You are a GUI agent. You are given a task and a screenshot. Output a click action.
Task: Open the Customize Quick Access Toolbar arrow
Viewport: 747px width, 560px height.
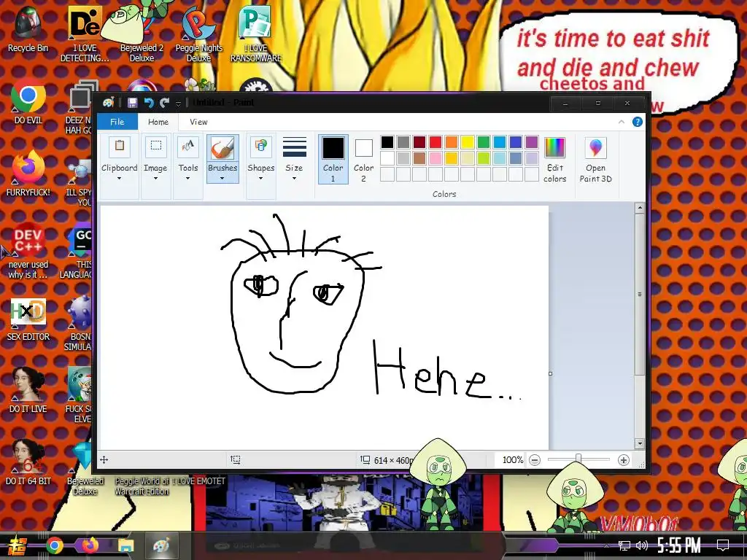coord(178,103)
